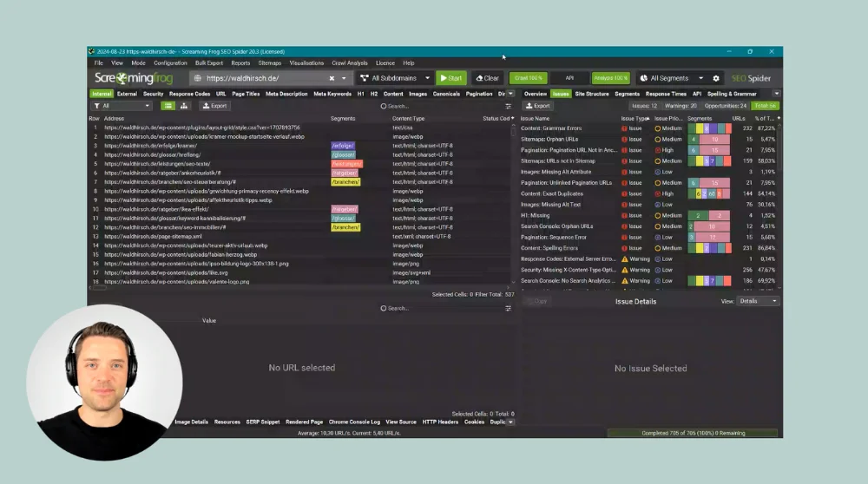Screen dimensions: 868x484
Task: Switch to the Spelling & Grammar tab
Action: [731, 94]
